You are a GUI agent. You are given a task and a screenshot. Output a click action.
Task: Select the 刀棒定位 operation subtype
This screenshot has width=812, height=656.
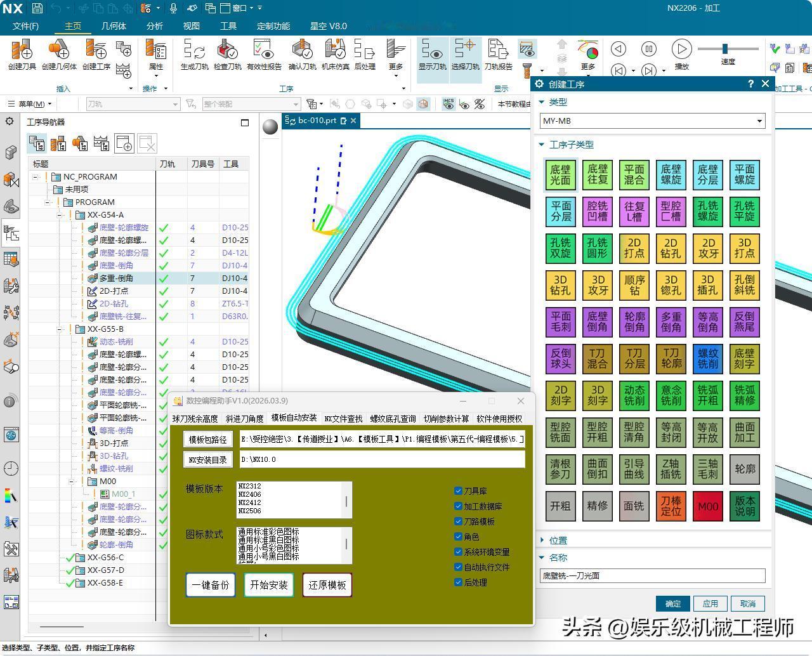click(x=671, y=506)
